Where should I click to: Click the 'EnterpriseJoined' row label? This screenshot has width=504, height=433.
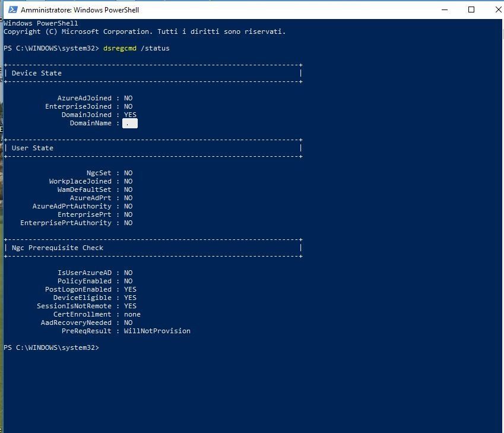78,106
